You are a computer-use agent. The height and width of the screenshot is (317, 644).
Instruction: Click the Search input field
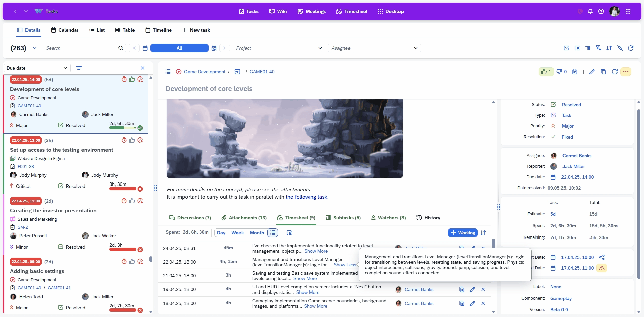(x=82, y=48)
